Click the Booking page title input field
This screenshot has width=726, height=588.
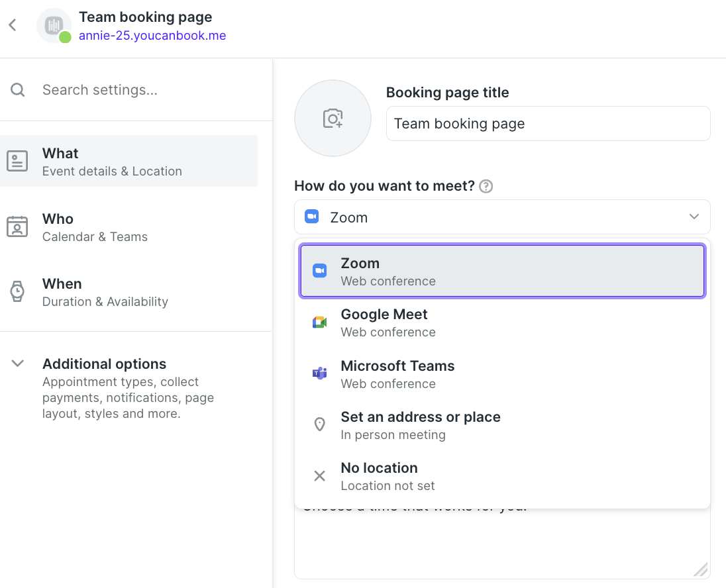[x=548, y=124]
